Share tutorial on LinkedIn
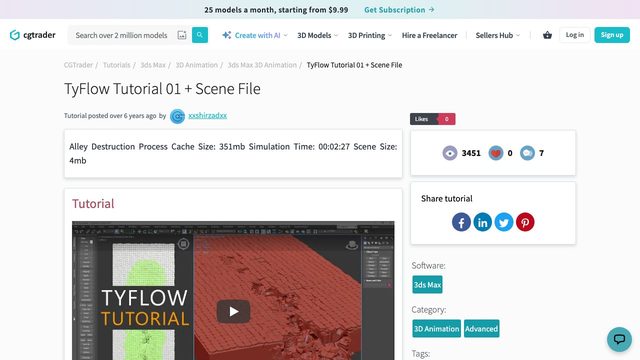This screenshot has height=360, width=640. (x=482, y=222)
